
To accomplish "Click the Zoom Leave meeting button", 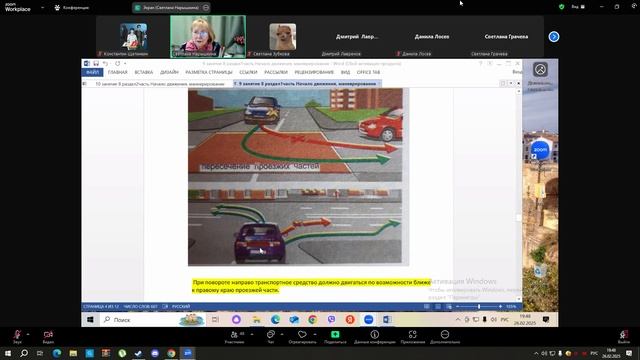I will [x=623, y=337].
